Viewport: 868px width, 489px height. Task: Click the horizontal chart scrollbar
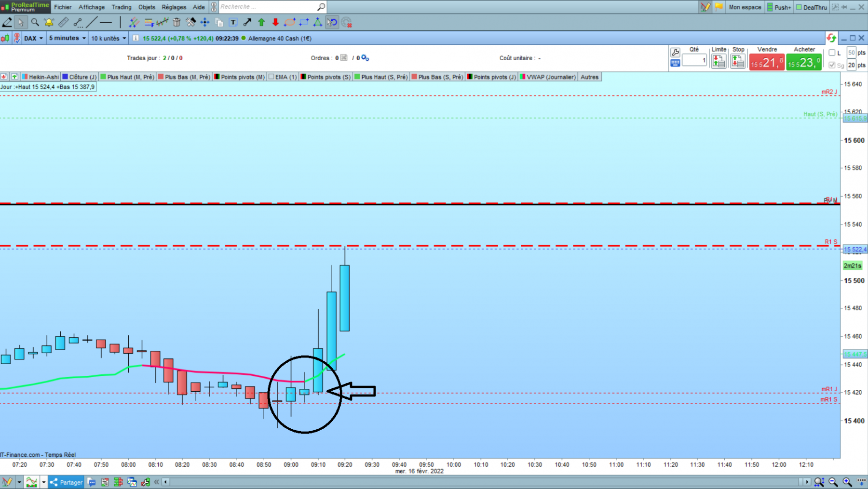coord(486,482)
